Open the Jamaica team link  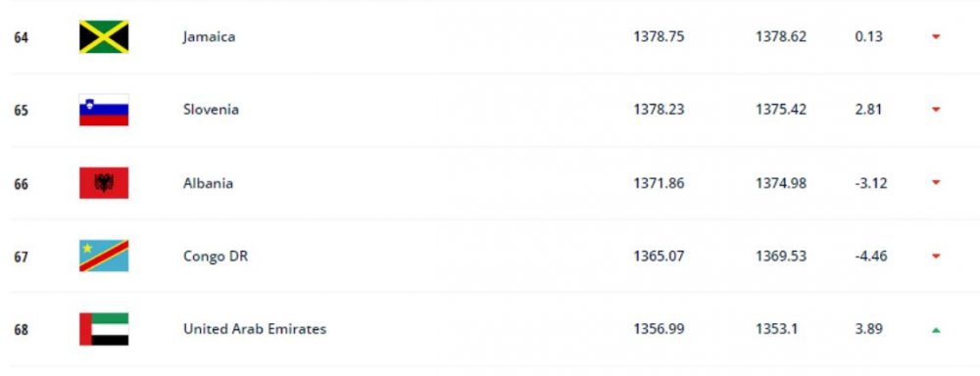(210, 37)
